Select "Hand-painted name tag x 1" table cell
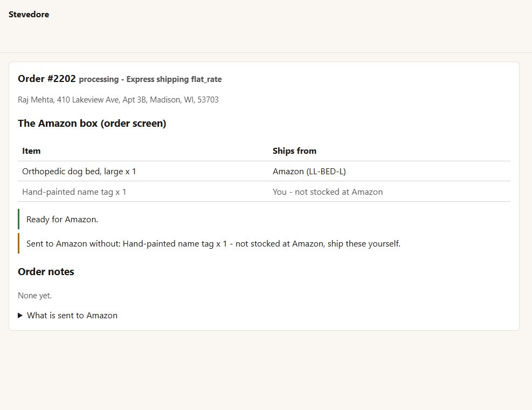Viewport: 532px width, 410px height. coord(143,192)
